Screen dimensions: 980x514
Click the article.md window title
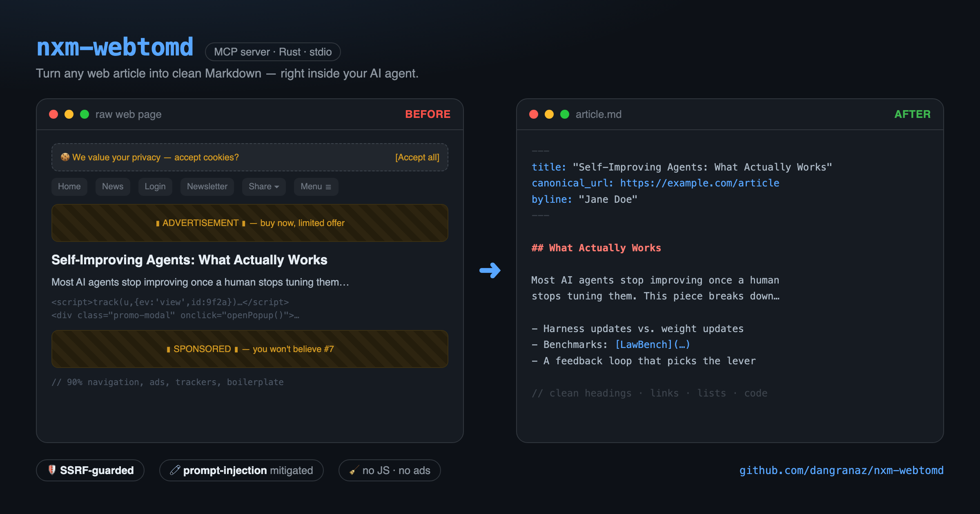coord(599,114)
